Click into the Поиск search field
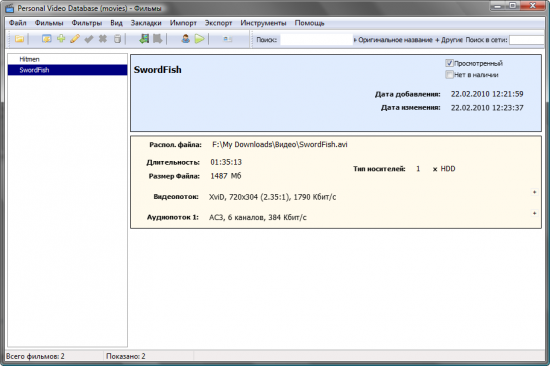 tap(316, 40)
